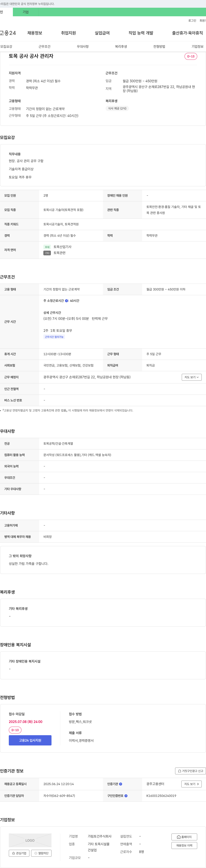Viewport: 206px width, 868px height.
Task: Click the 우대 badge beside 토목산업기사
Action: (47, 247)
